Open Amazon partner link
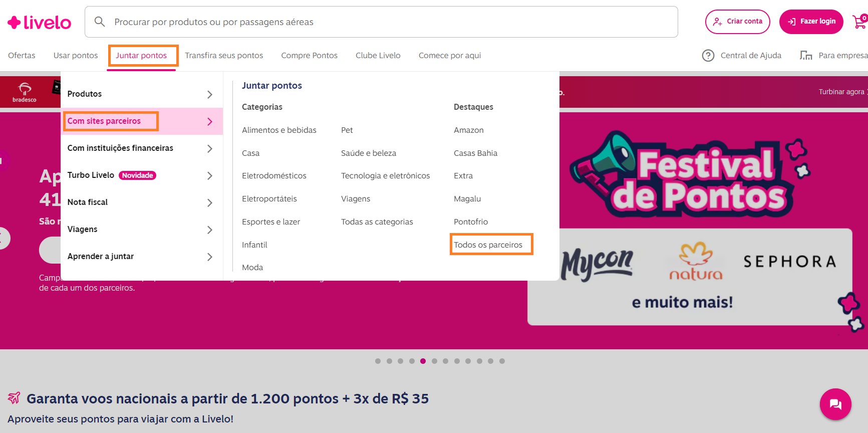The width and height of the screenshot is (868, 433). pos(469,130)
